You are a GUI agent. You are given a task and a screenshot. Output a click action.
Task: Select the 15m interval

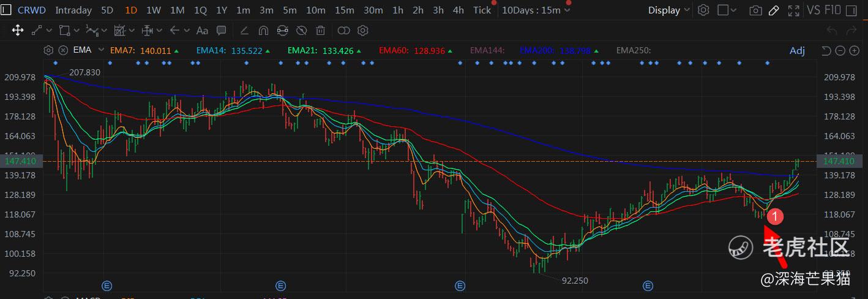(345, 10)
